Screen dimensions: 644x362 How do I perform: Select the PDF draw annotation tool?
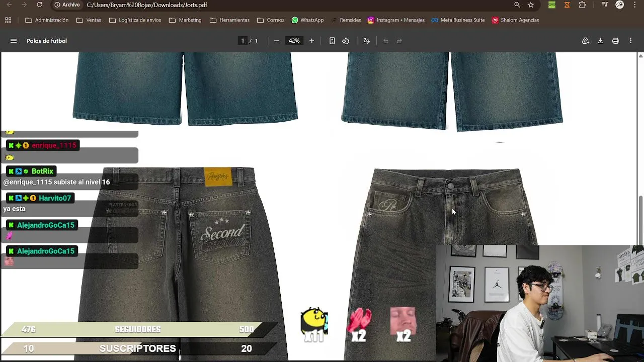[367, 41]
